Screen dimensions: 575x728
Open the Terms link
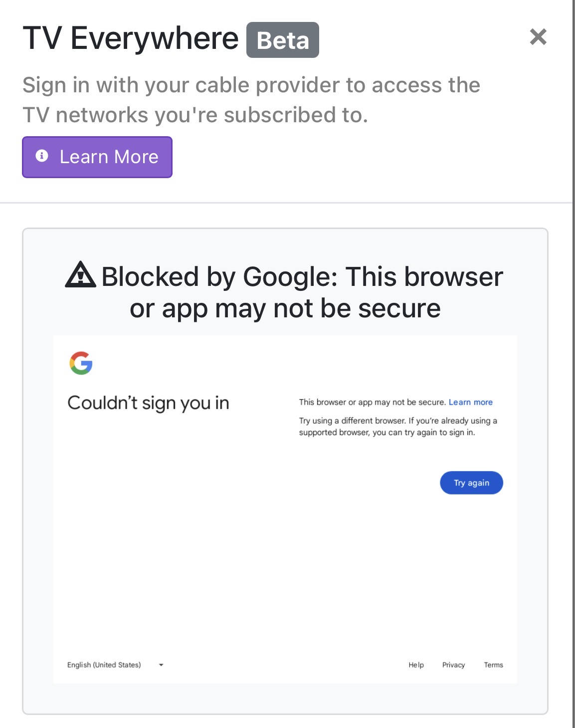tap(493, 665)
